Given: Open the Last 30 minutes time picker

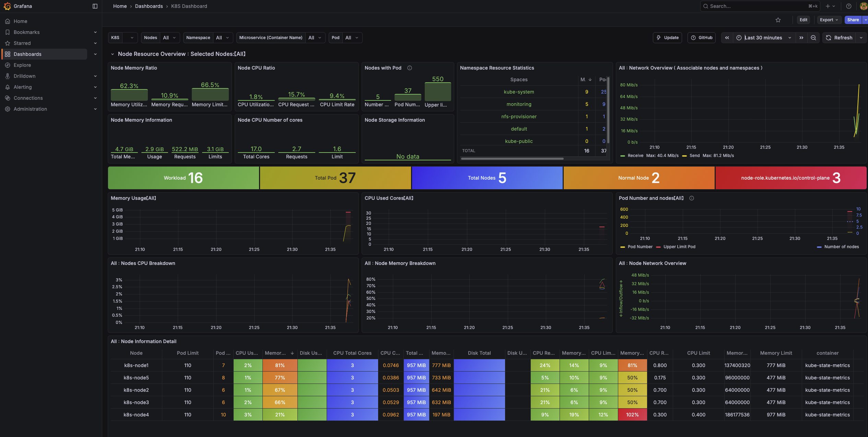Looking at the screenshot, I should [x=763, y=38].
